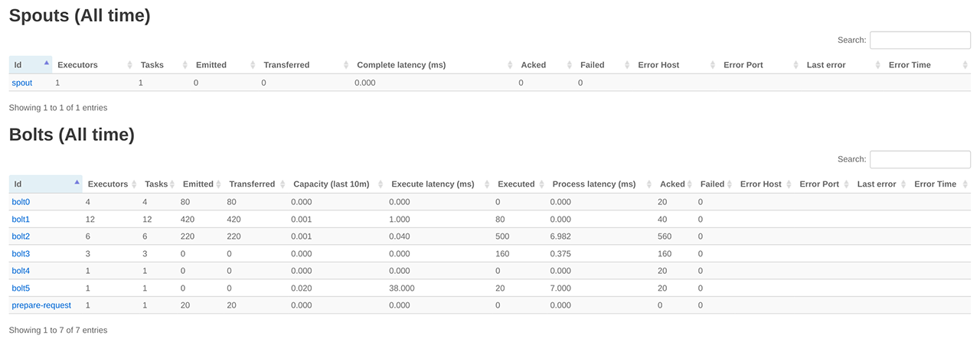Viewport: 980px width, 342px height.
Task: Open the prepare-request bolt link
Action: tap(41, 305)
